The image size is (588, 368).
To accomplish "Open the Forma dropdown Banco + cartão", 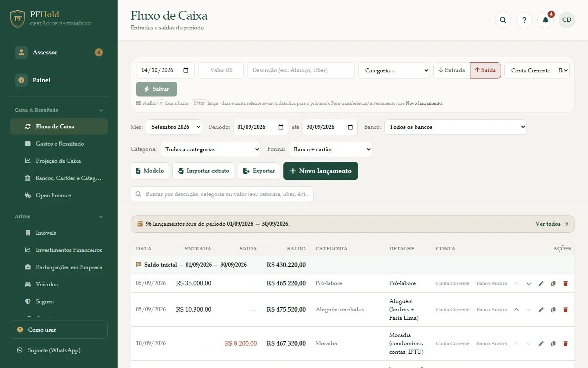I will (330, 150).
